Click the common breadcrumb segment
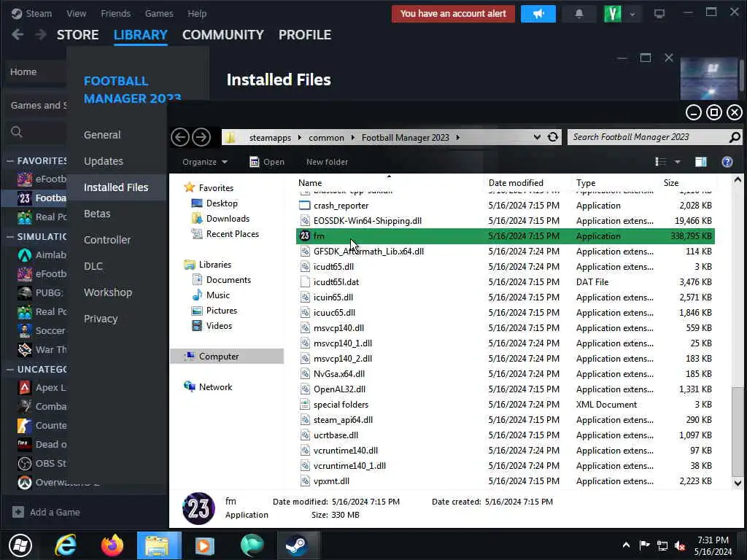 [x=326, y=138]
